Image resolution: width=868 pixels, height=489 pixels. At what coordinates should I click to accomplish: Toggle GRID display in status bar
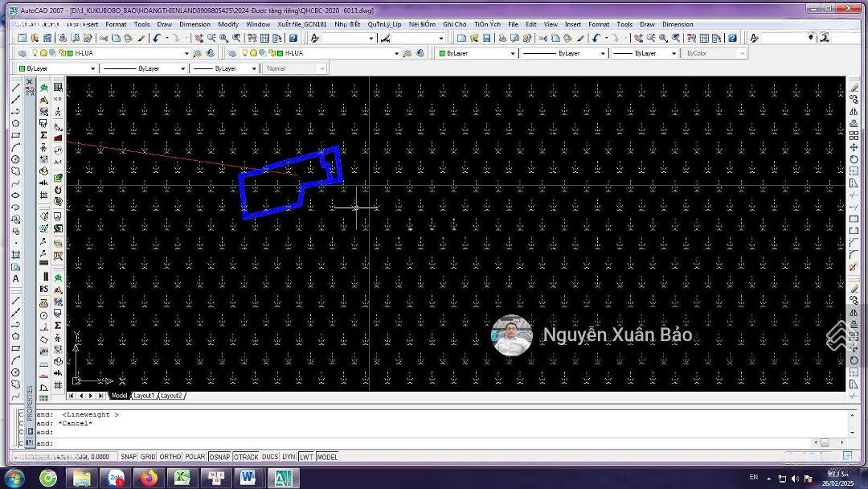tap(148, 457)
